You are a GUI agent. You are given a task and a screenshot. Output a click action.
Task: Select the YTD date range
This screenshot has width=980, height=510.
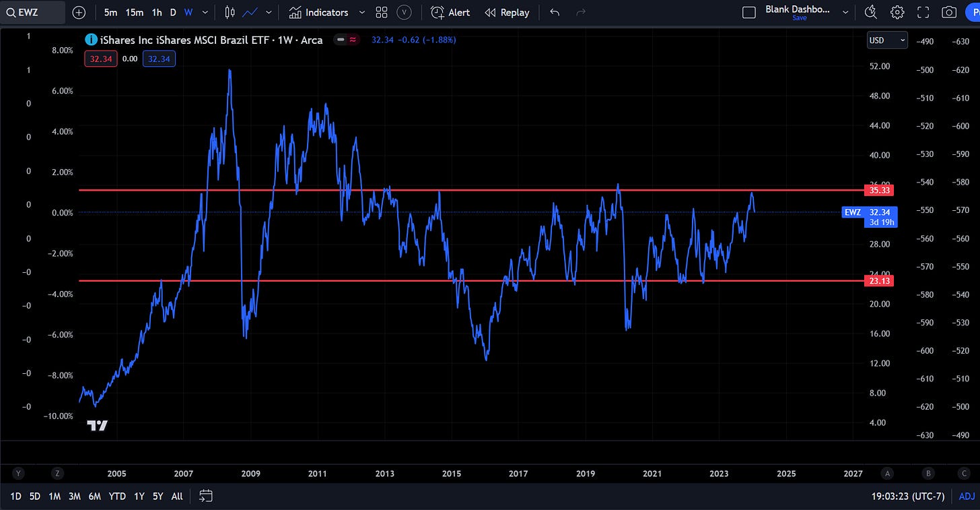click(117, 497)
